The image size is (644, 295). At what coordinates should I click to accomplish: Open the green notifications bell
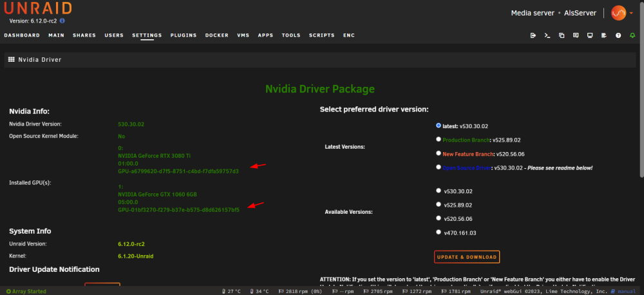click(x=632, y=35)
